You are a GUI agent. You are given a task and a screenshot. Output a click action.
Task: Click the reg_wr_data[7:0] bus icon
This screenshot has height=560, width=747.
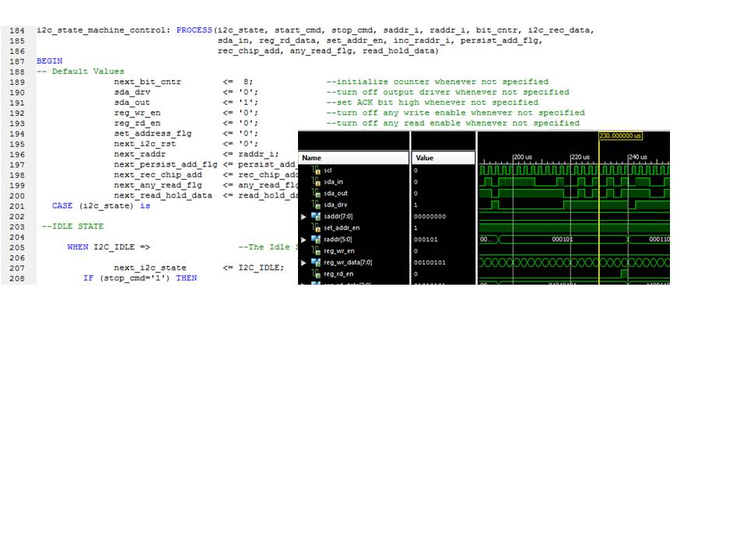(316, 262)
